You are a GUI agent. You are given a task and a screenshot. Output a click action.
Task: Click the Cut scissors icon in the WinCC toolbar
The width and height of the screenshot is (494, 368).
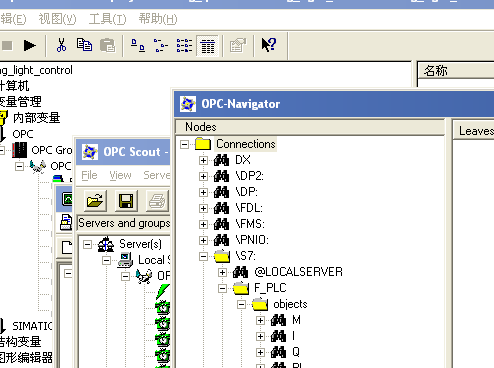61,45
